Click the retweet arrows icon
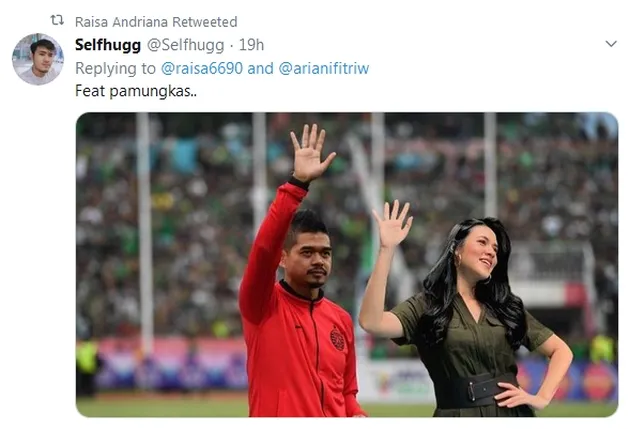The width and height of the screenshot is (630, 429). pos(57,20)
